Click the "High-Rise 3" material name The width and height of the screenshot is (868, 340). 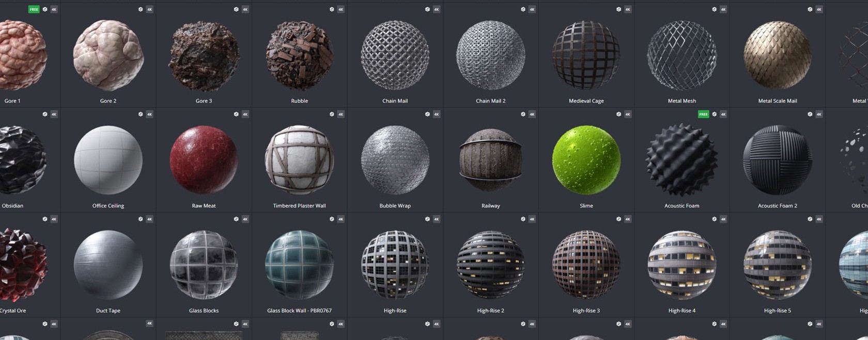[x=586, y=311]
